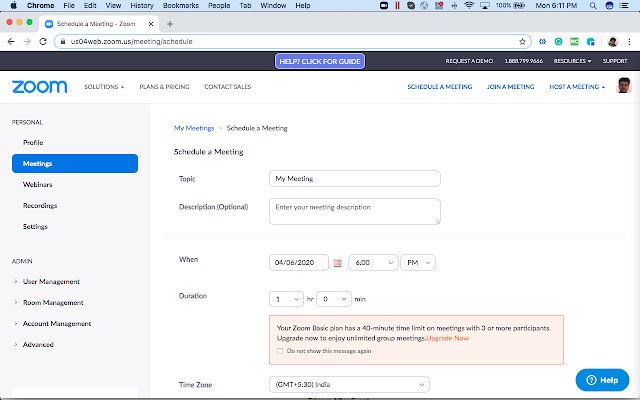Open the Profile page in sidebar
The image size is (640, 400).
(x=33, y=142)
